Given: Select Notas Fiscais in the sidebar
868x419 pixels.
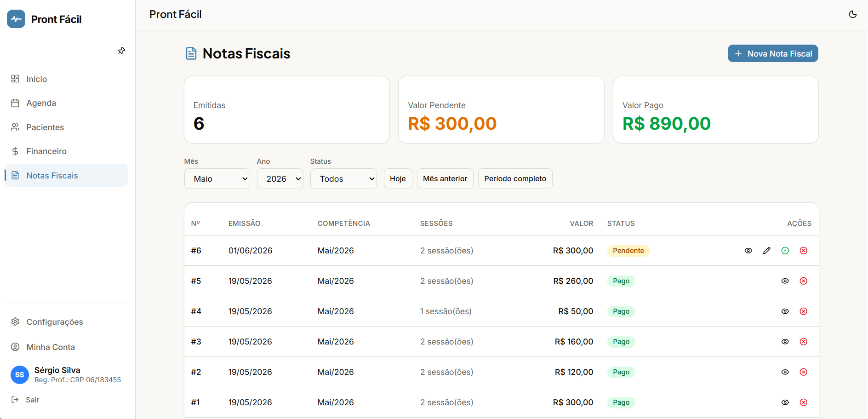Looking at the screenshot, I should (x=66, y=175).
